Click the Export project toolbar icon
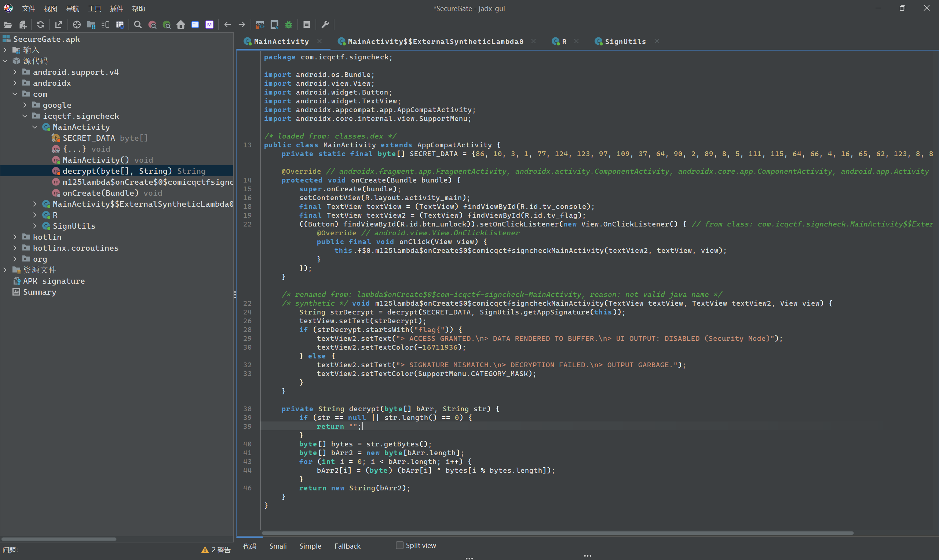Screen dimensions: 939x560 pos(58,25)
